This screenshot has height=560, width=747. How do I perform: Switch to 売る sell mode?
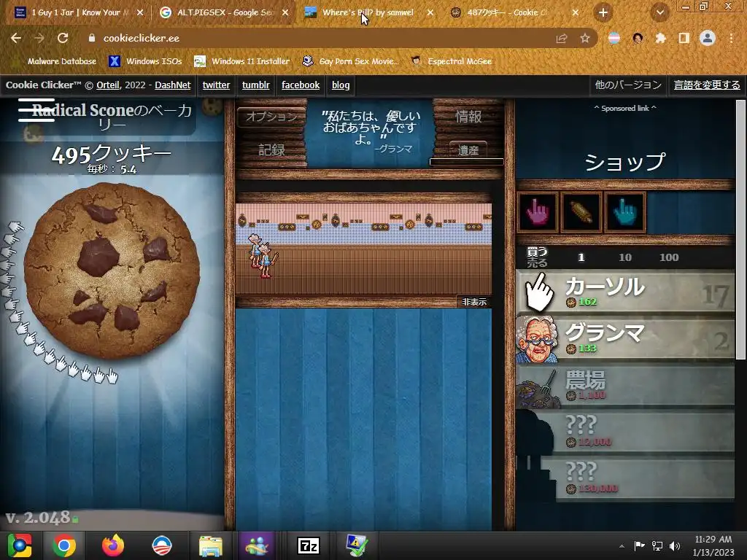coord(537,262)
